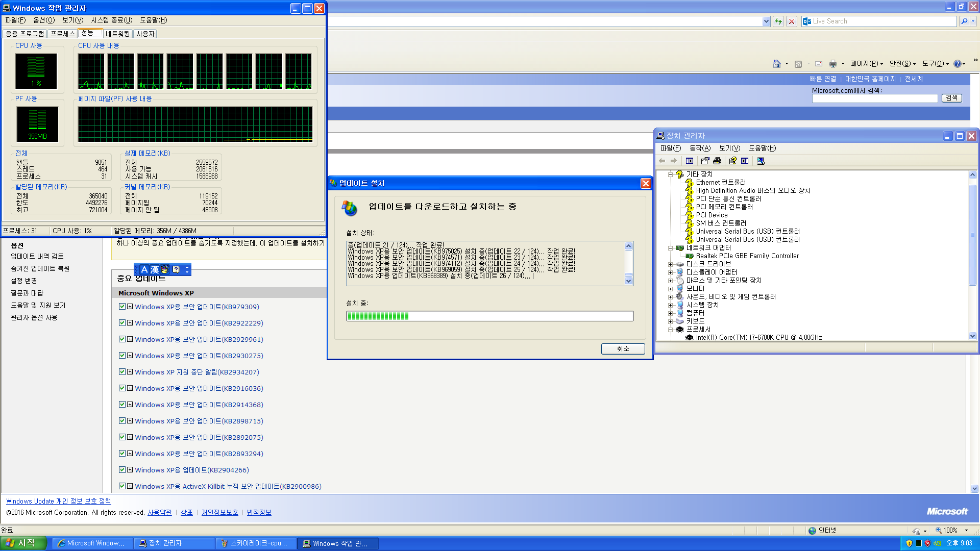This screenshot has height=551, width=980.
Task: Open Task Manager 파일(F) menu
Action: point(15,20)
